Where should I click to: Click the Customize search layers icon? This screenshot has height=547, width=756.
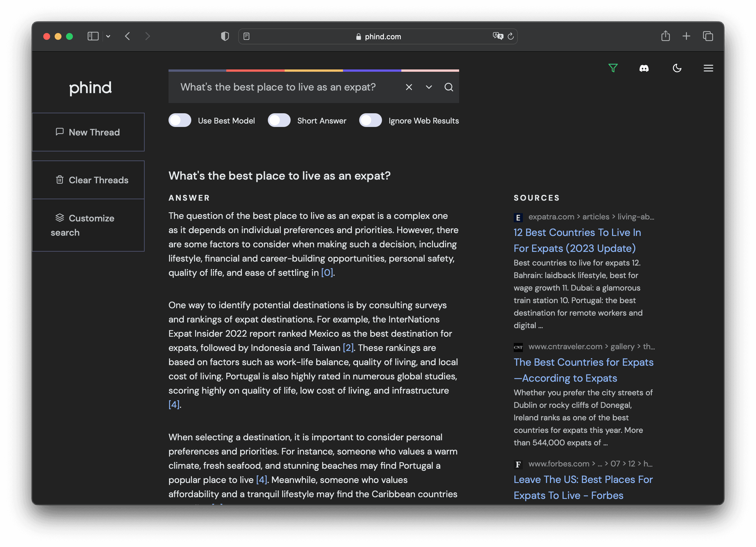[x=60, y=218]
